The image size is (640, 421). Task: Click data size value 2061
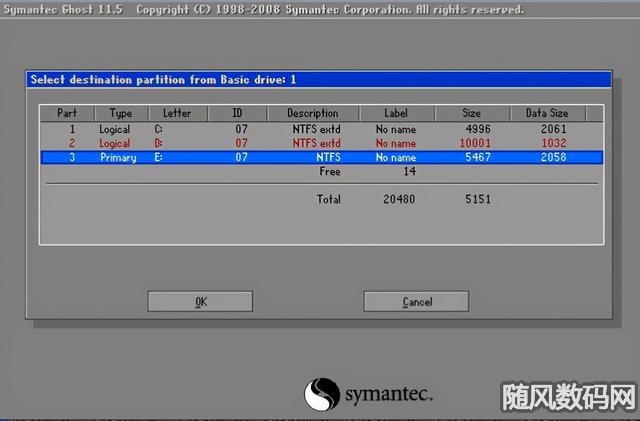[553, 129]
